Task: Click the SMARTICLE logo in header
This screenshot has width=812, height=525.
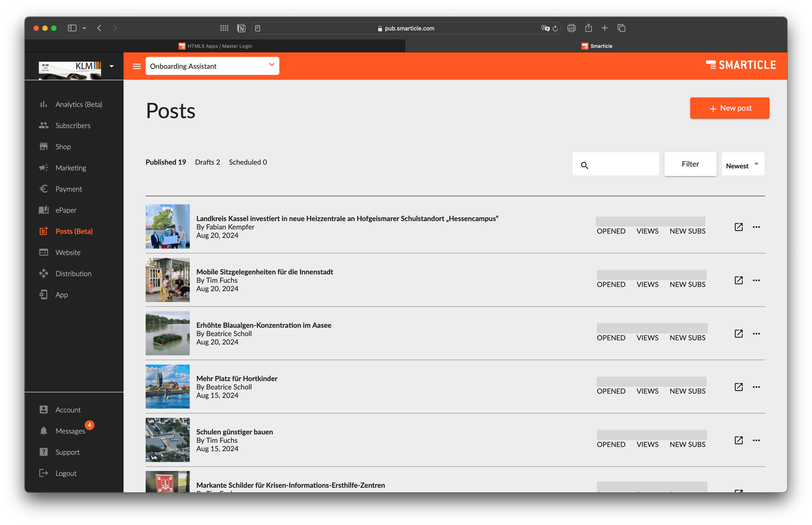Action: coord(741,65)
